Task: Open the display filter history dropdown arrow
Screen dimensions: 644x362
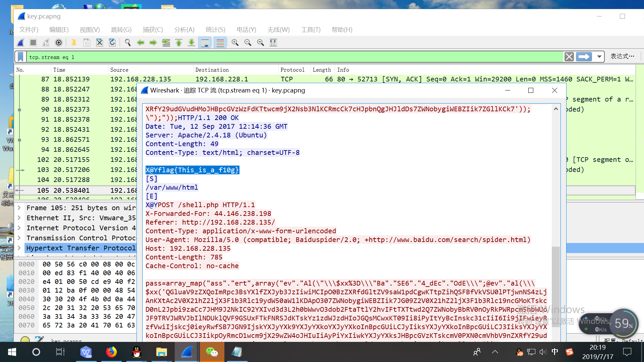Action: click(x=599, y=57)
